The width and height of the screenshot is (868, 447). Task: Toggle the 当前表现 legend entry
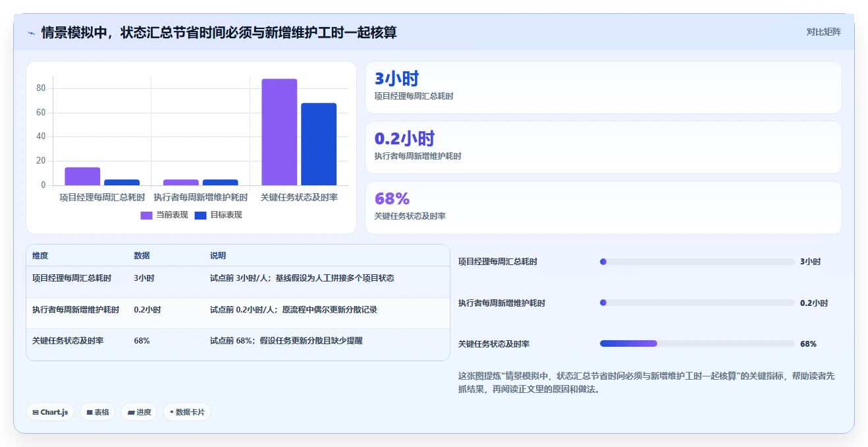pyautogui.click(x=165, y=215)
